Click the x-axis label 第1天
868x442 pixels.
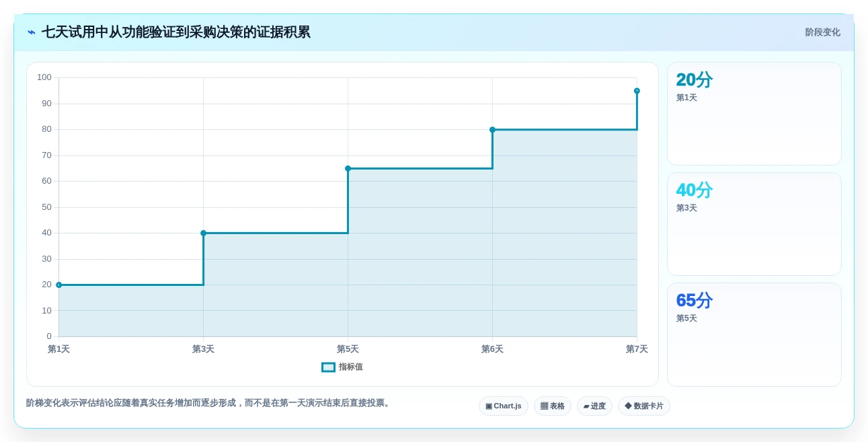coord(58,349)
